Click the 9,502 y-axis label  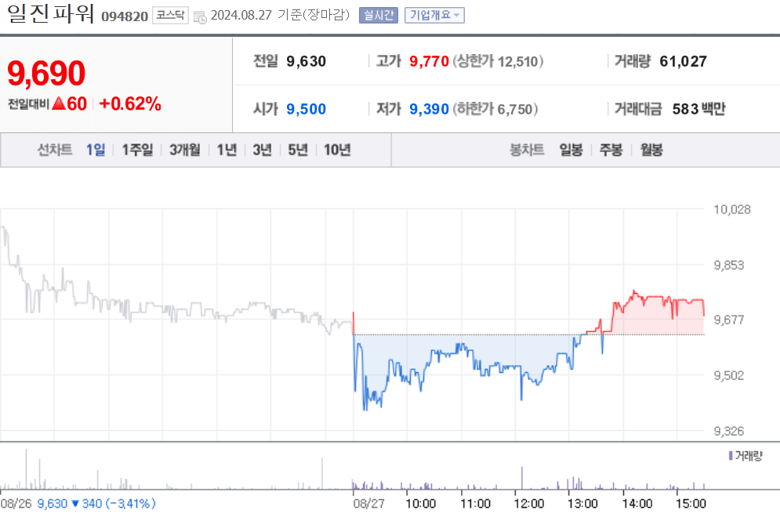(729, 375)
